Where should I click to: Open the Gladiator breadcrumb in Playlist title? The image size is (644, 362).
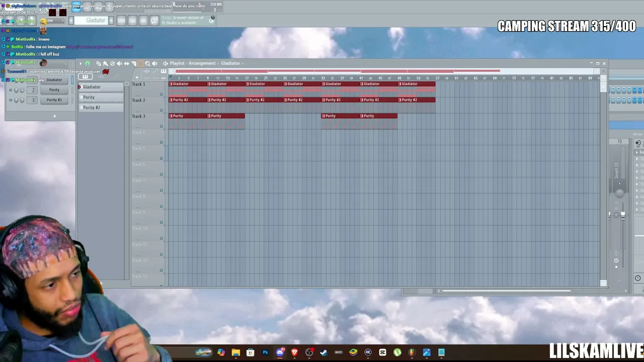click(230, 63)
